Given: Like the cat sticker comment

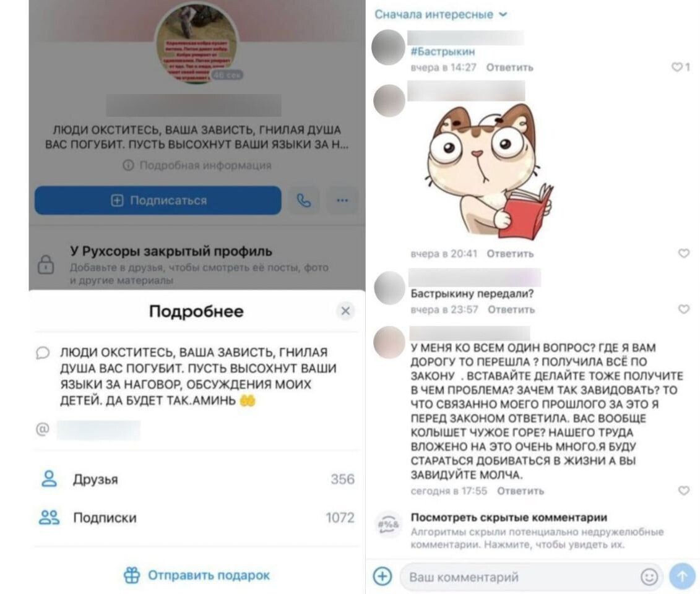Looking at the screenshot, I should pyautogui.click(x=684, y=254).
